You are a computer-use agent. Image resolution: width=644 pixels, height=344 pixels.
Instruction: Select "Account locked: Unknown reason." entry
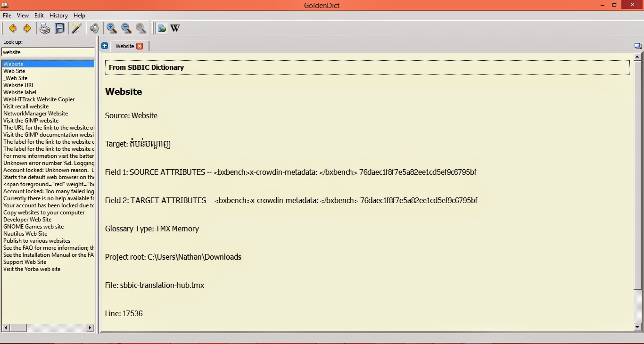pyautogui.click(x=48, y=170)
